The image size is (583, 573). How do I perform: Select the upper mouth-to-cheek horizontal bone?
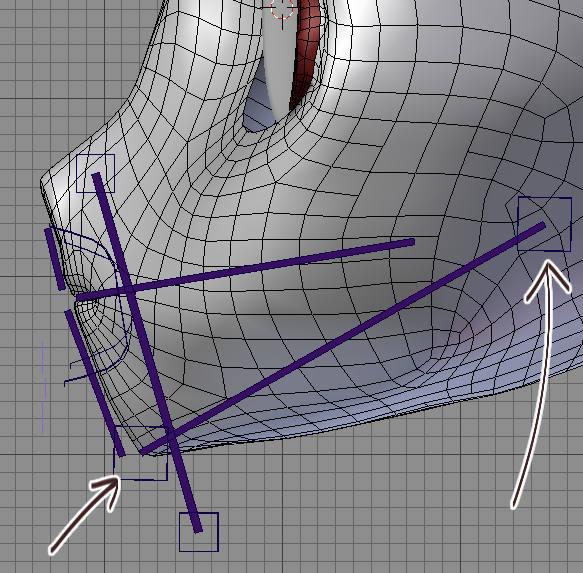click(x=245, y=270)
